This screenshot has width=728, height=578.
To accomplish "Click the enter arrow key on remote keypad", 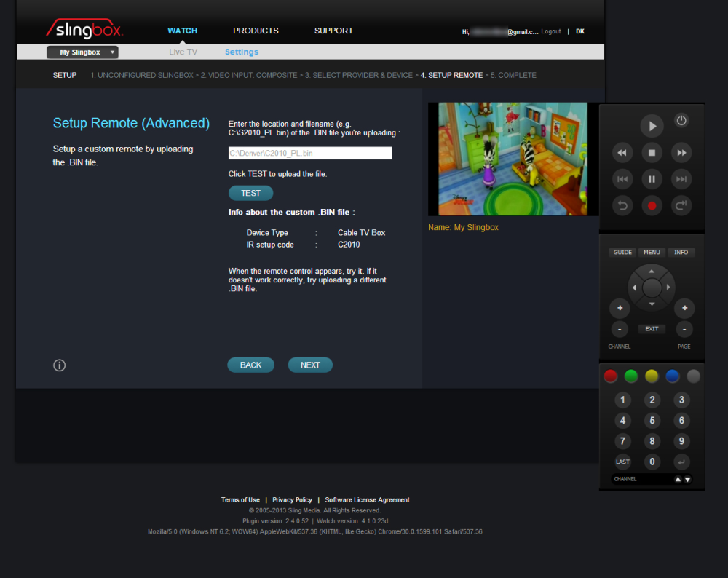I will pos(681,462).
